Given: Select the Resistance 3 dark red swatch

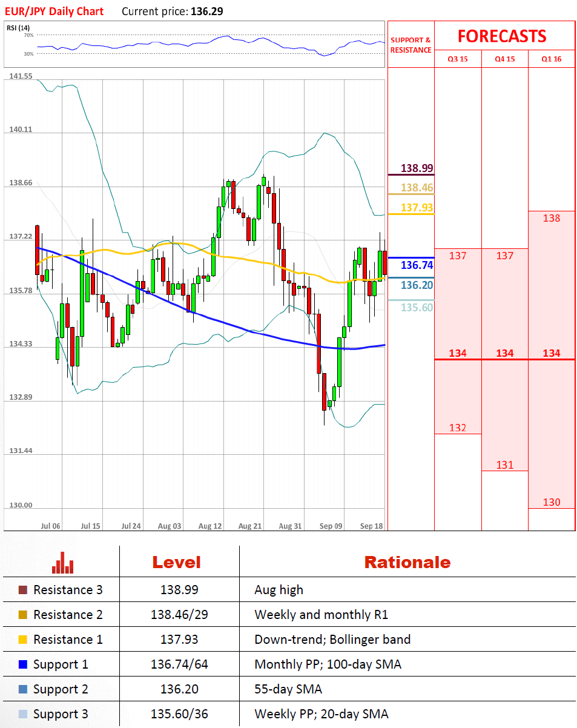Looking at the screenshot, I should point(23,590).
